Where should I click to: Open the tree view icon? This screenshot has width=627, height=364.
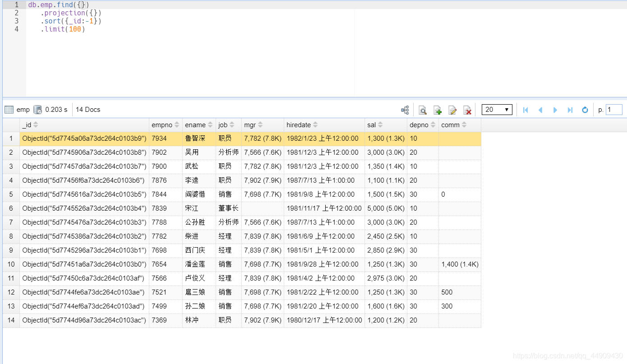coord(405,110)
